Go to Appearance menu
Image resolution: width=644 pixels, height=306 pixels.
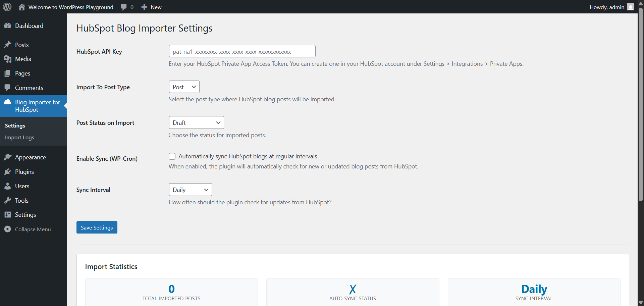30,157
